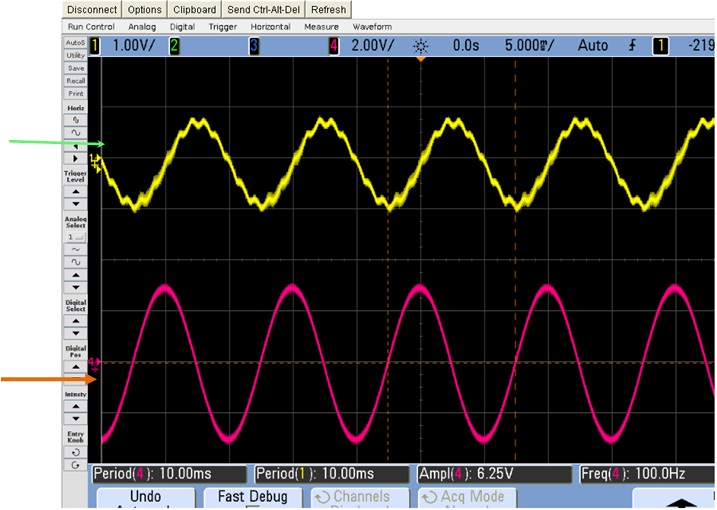Click the orange trigger time reference triangle
717x510 pixels.
421,59
